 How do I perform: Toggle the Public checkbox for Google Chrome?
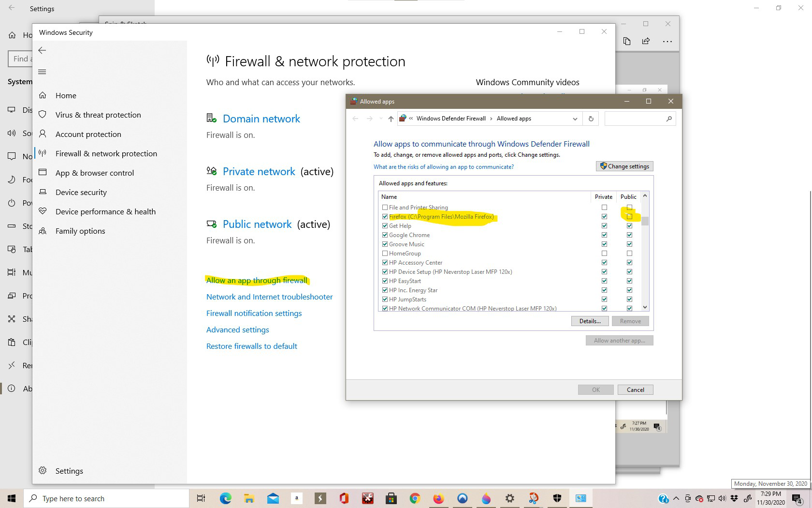tap(629, 235)
